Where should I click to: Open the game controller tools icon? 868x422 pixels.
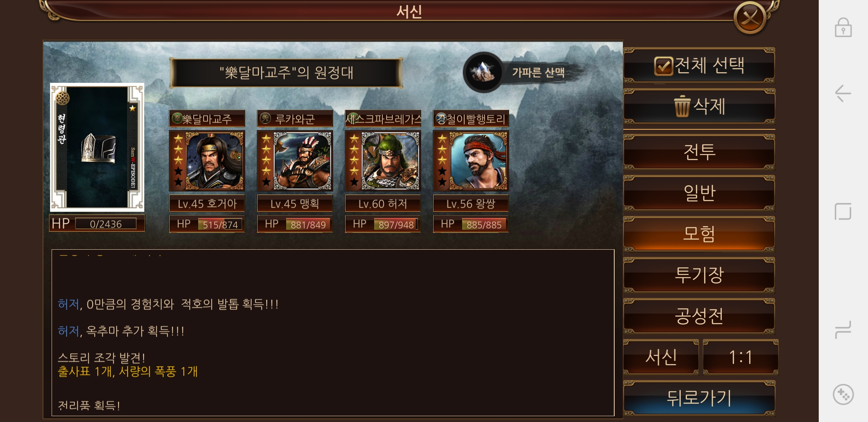(x=843, y=395)
